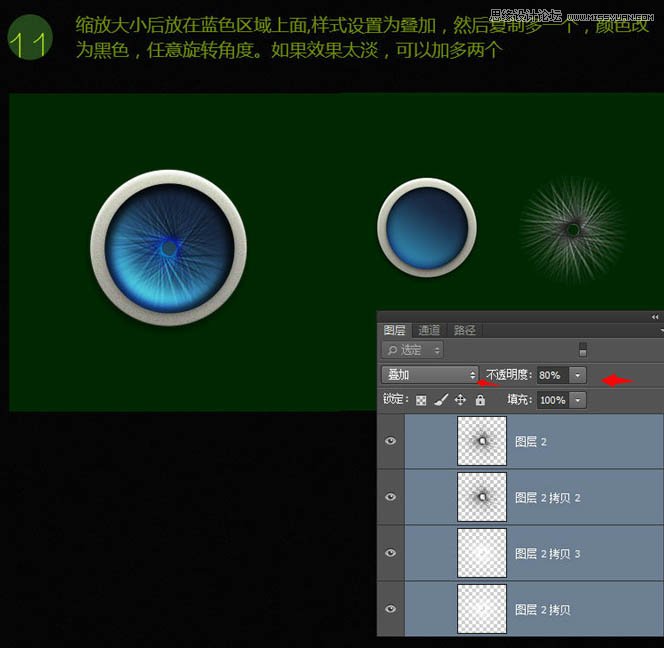Toggle lock all padlock icon
664x648 pixels.
pos(480,400)
